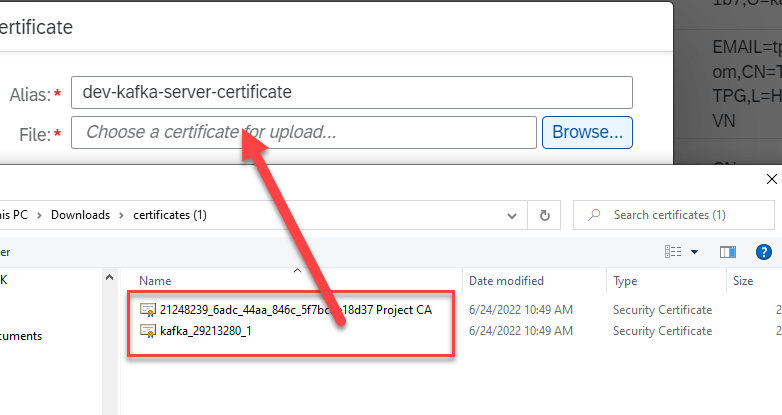Close the file picker dialog
The height and width of the screenshot is (415, 782).
point(771,180)
